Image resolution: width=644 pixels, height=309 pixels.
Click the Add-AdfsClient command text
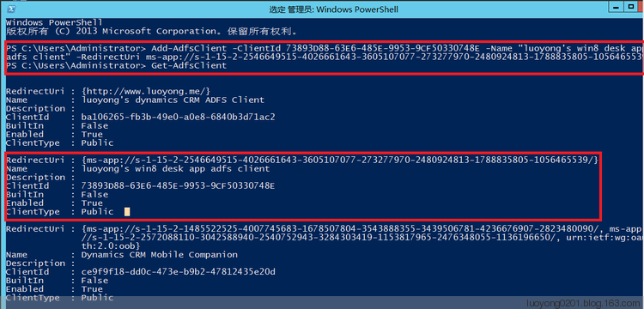189,48
